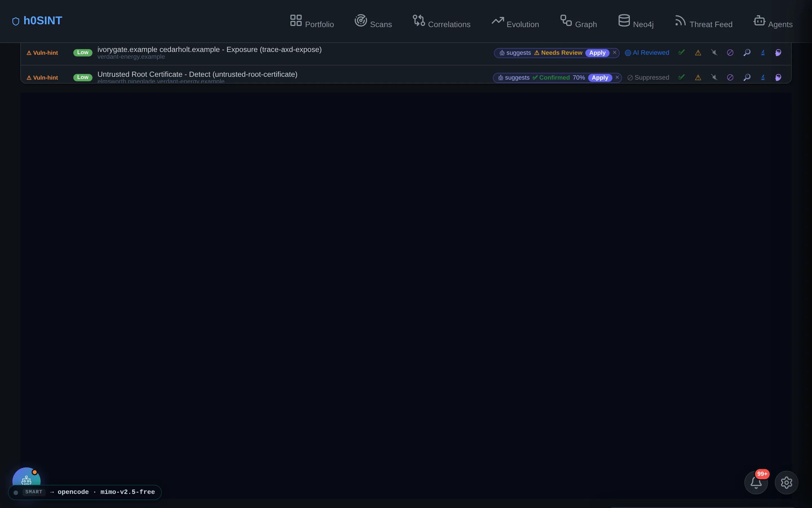The width and height of the screenshot is (812, 508).
Task: Mute the trace-axd-expose finding
Action: coord(714,53)
